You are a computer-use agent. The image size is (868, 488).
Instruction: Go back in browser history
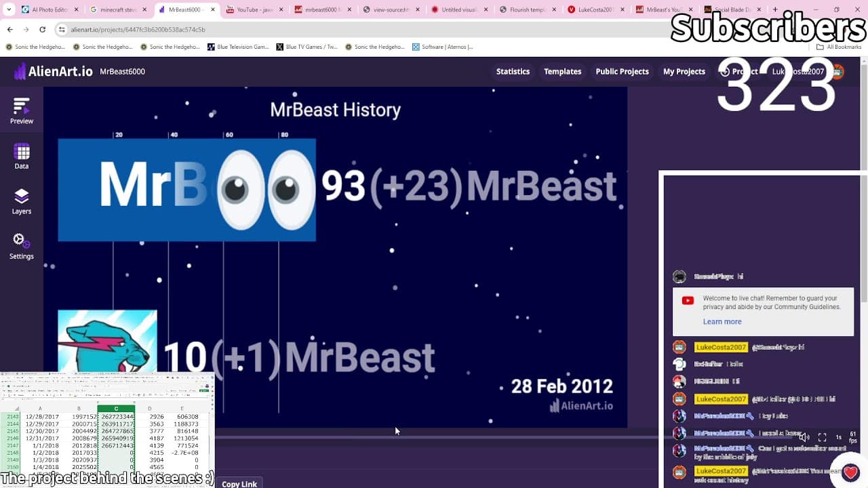[9, 30]
